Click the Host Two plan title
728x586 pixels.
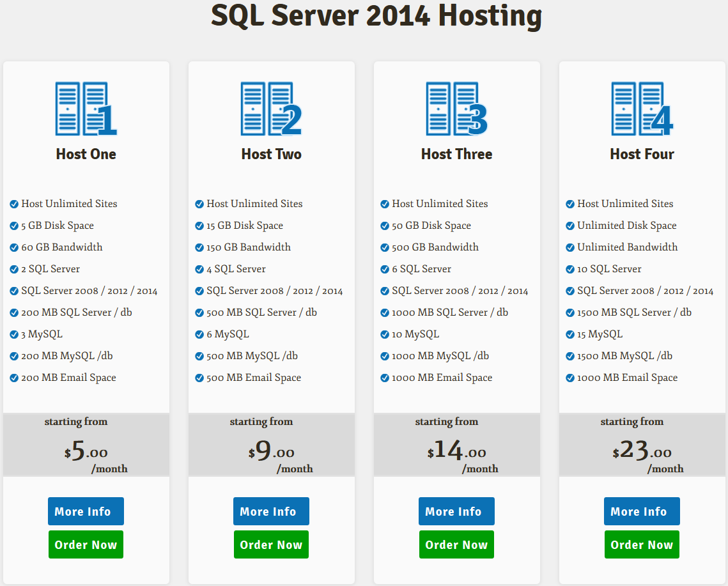click(271, 154)
